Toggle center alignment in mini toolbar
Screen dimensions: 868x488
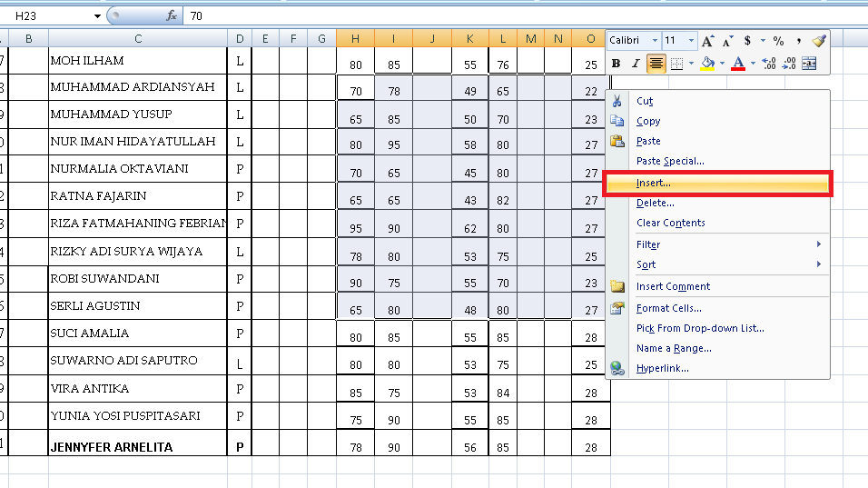tap(656, 64)
